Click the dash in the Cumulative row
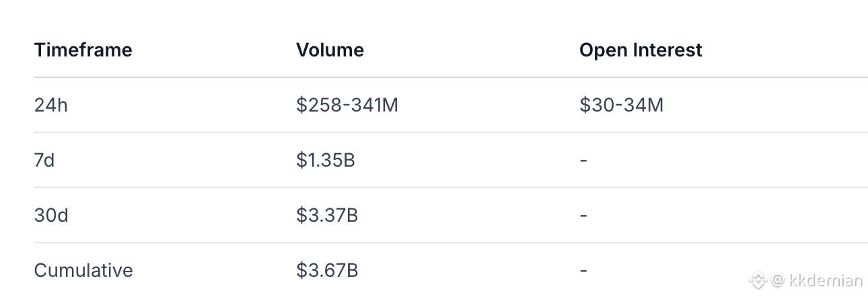Viewport: 868px width, 297px height. tap(583, 271)
